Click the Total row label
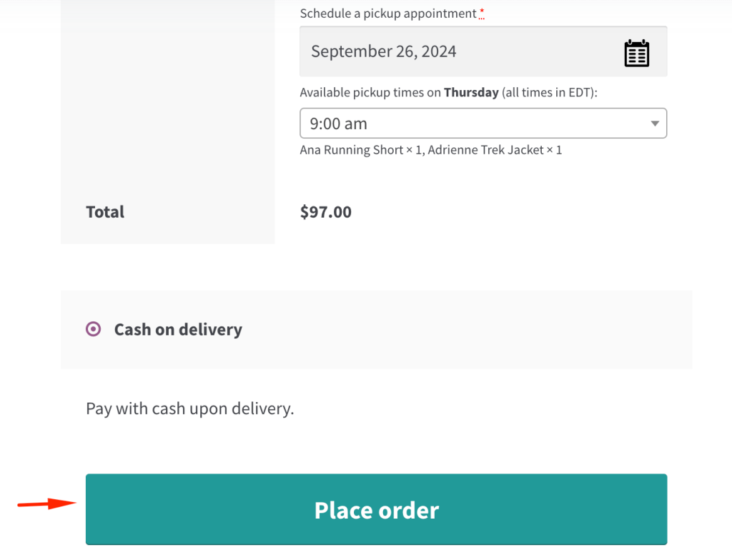 (x=105, y=212)
